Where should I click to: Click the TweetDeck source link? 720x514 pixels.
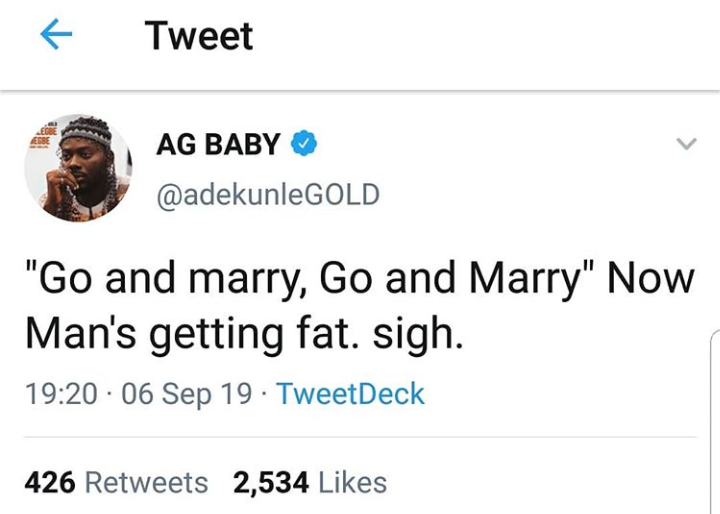[x=350, y=393]
